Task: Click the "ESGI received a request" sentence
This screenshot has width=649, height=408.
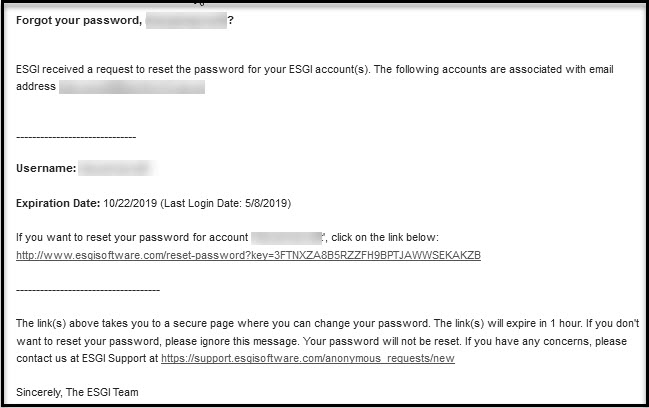Action: click(192, 69)
